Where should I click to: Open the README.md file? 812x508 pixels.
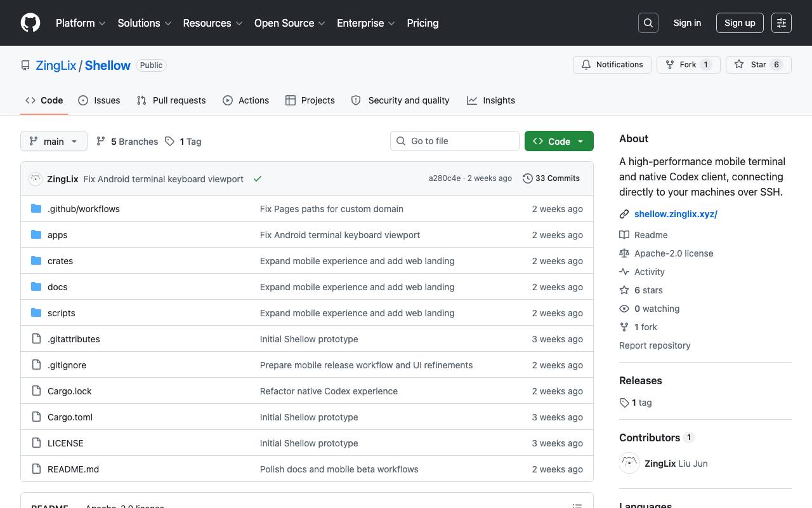point(73,469)
